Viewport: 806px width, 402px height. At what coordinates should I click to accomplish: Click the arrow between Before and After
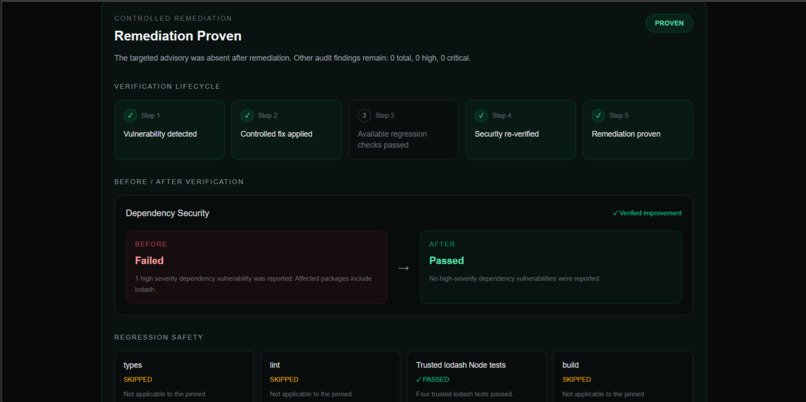pyautogui.click(x=404, y=268)
